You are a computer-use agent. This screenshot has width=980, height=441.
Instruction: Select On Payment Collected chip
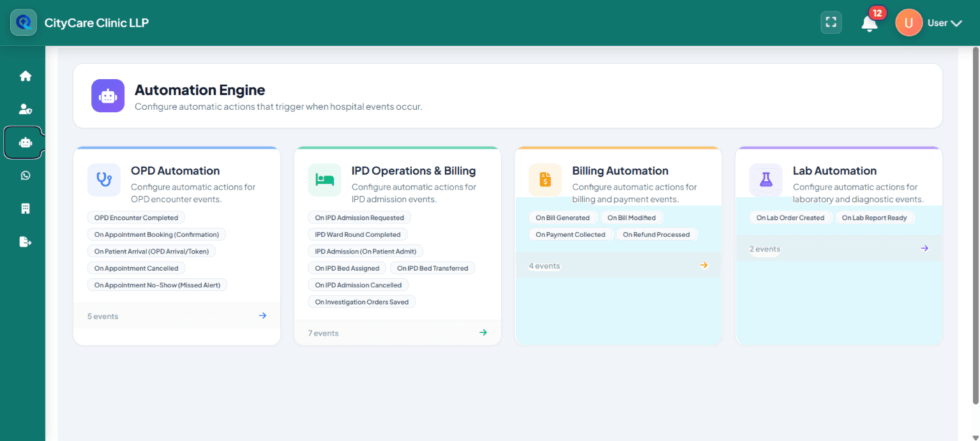click(x=570, y=234)
